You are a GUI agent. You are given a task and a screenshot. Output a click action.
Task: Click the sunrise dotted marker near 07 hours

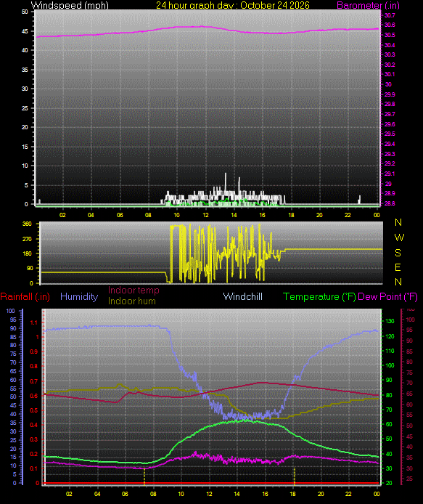pyautogui.click(x=144, y=476)
